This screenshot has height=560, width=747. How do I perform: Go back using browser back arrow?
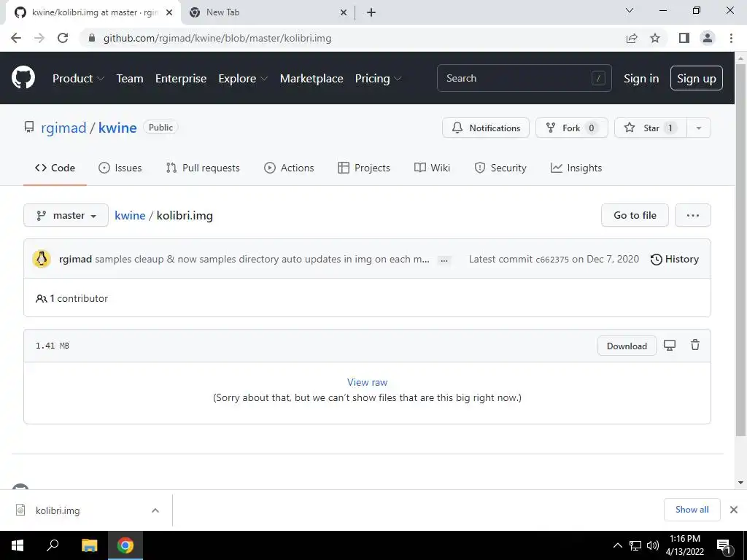[x=16, y=38]
